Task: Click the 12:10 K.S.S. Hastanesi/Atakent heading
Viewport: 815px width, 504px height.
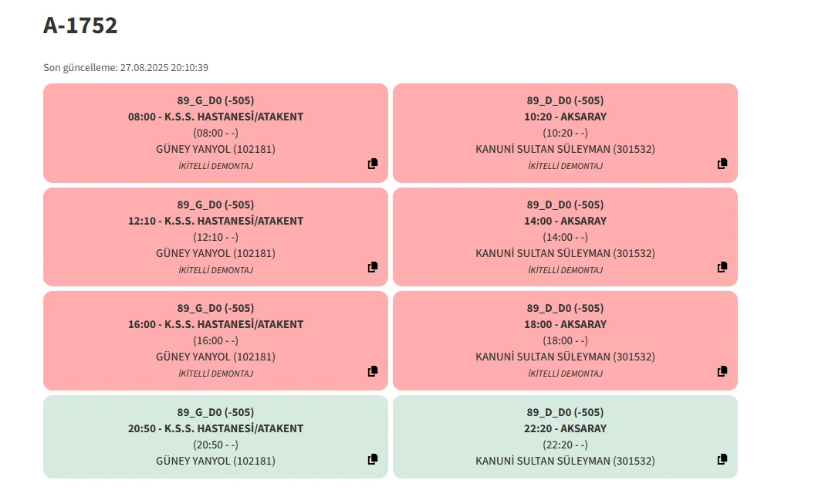Action: pyautogui.click(x=215, y=221)
